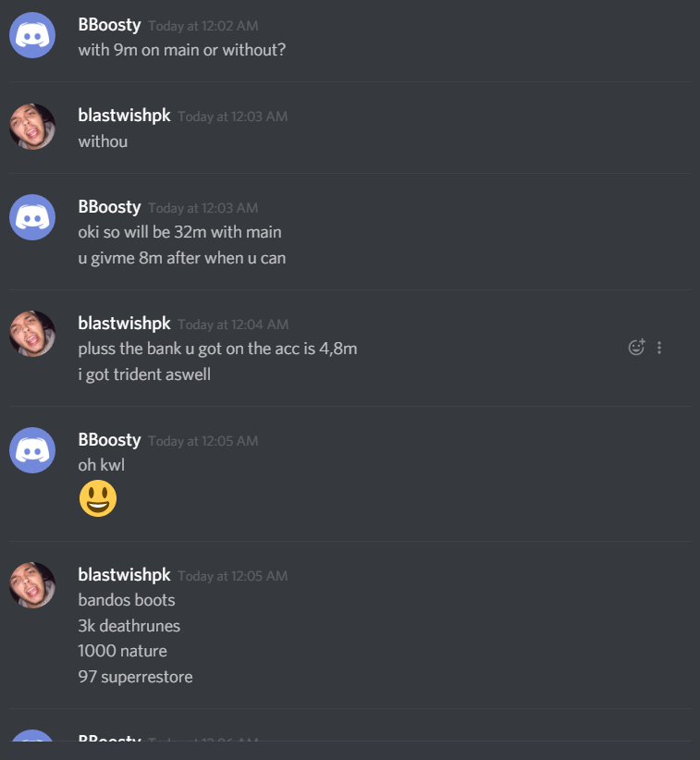Open the three-dot More options menu
This screenshot has width=700, height=760.
tap(659, 348)
